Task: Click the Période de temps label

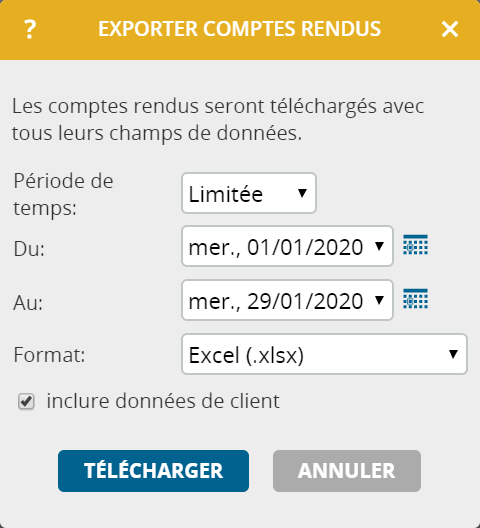Action: tap(63, 194)
